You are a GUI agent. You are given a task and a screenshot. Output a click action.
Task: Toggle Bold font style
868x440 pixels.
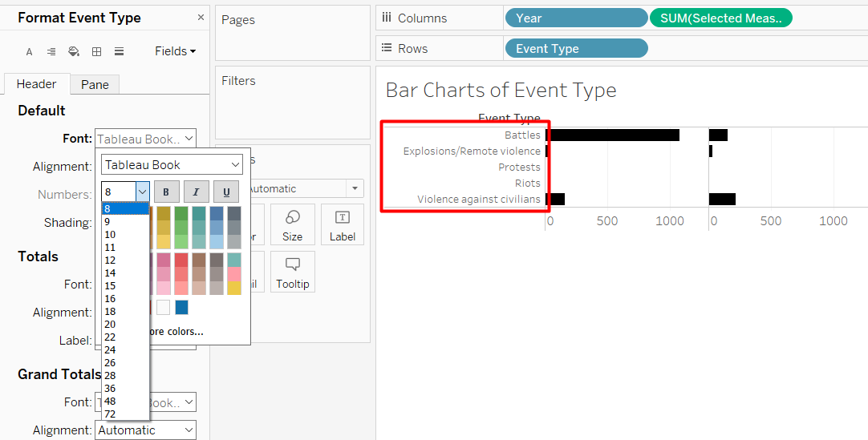[x=166, y=192]
